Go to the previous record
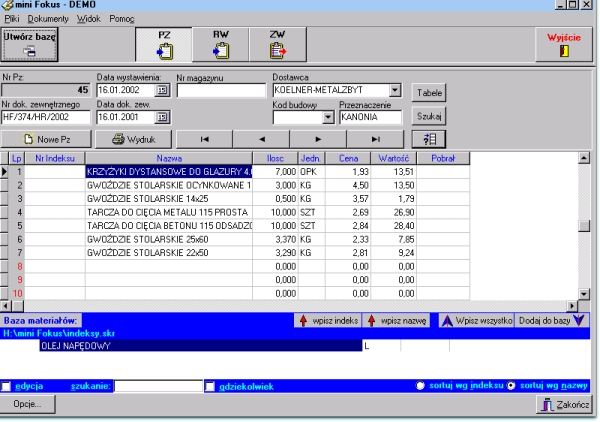Viewport: 600px width, 422px height. coord(261,139)
